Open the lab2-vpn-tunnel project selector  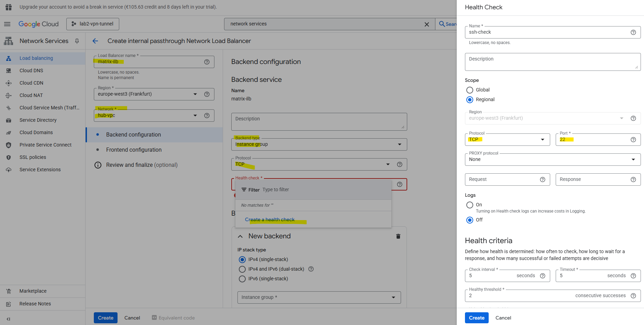(x=92, y=24)
